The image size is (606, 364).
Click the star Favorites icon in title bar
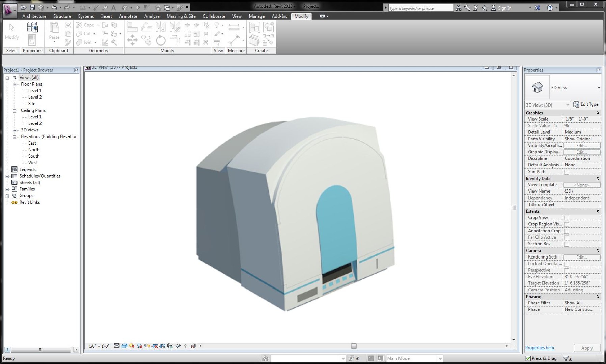[x=485, y=8]
